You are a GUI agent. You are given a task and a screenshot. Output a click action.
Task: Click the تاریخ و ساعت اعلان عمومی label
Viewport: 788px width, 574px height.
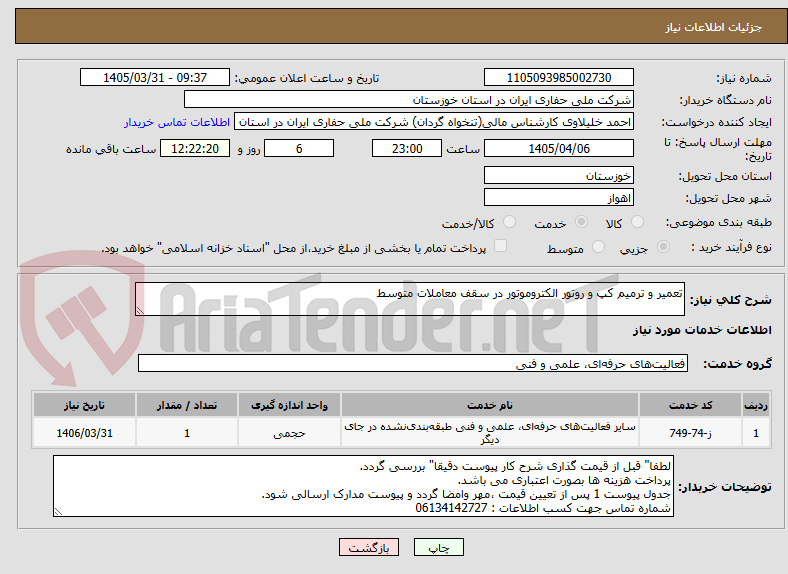click(307, 78)
